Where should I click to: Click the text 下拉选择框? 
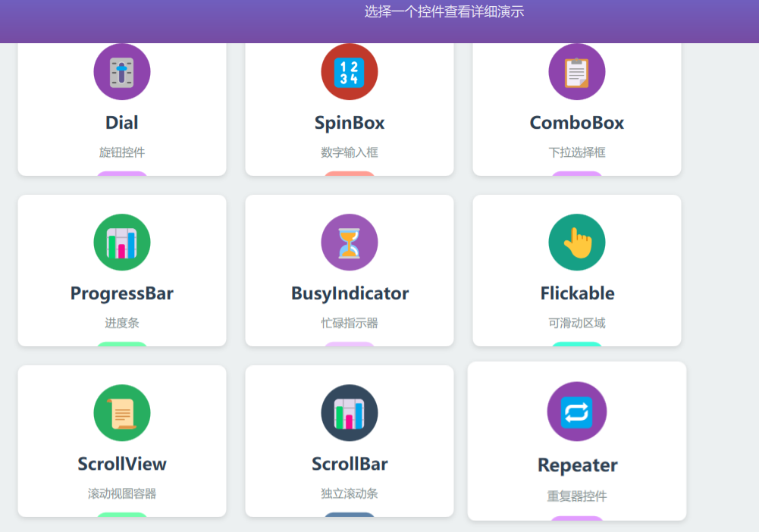click(x=577, y=152)
